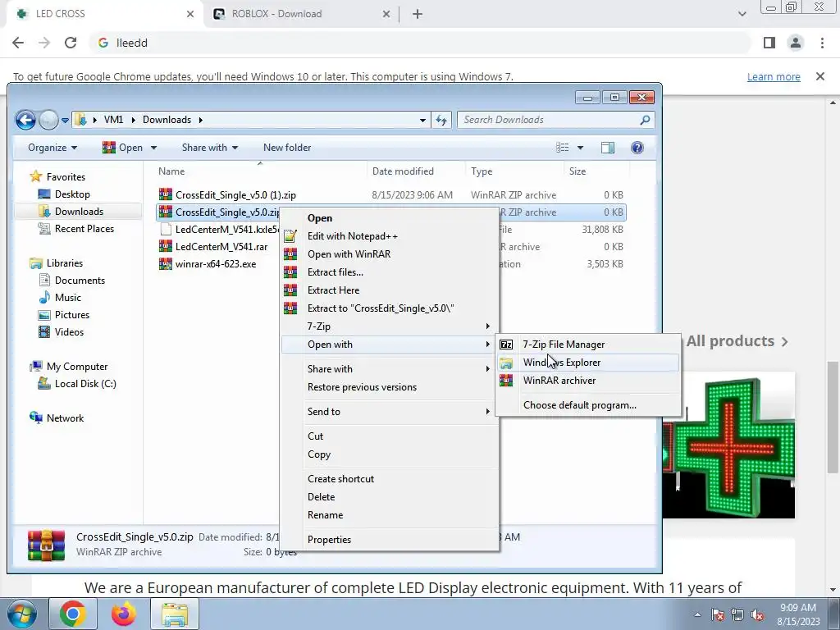This screenshot has width=840, height=630.
Task: Expand the Send to submenu
Action: [x=390, y=412]
